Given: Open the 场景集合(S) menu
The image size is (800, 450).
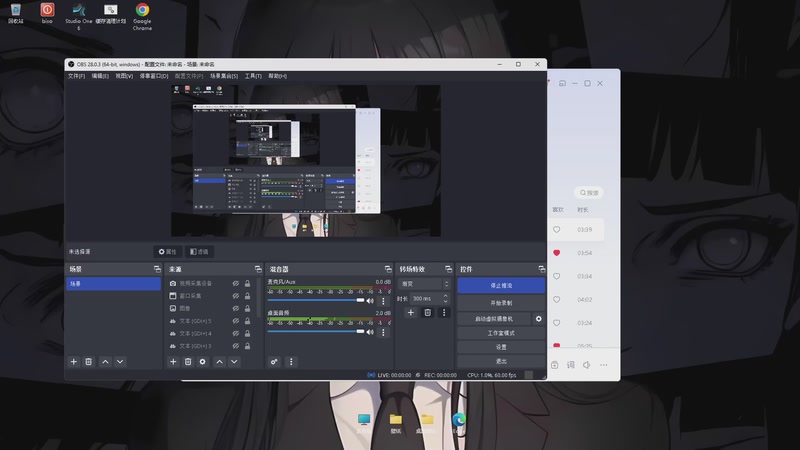Looking at the screenshot, I should (x=224, y=76).
